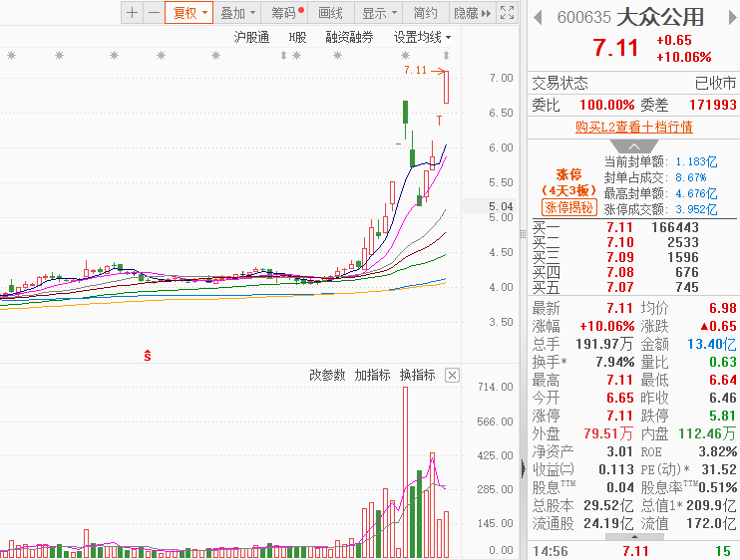Viewport: 740px width, 560px height.
Task: Close the volume indicator panel
Action: click(452, 376)
